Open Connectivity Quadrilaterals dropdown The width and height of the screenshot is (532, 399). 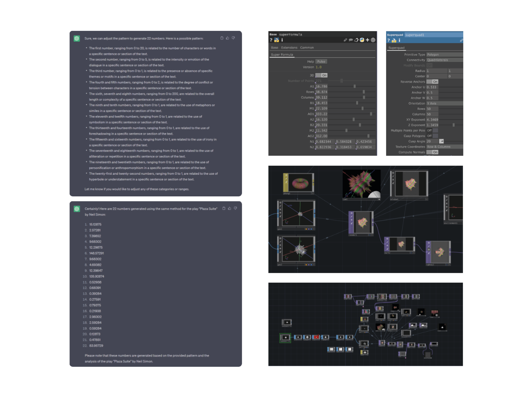[445, 60]
